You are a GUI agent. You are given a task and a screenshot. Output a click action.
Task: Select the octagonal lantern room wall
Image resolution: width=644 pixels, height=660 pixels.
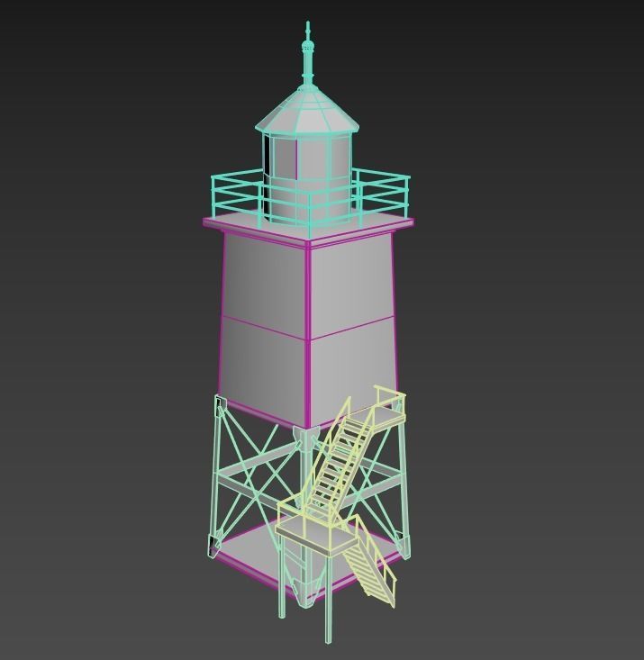coord(308,176)
